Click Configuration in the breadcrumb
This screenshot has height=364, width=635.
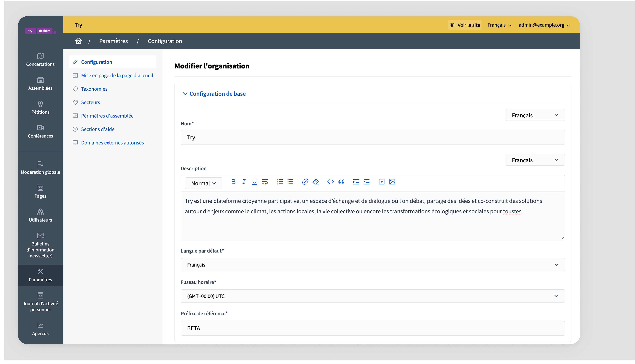[165, 41]
